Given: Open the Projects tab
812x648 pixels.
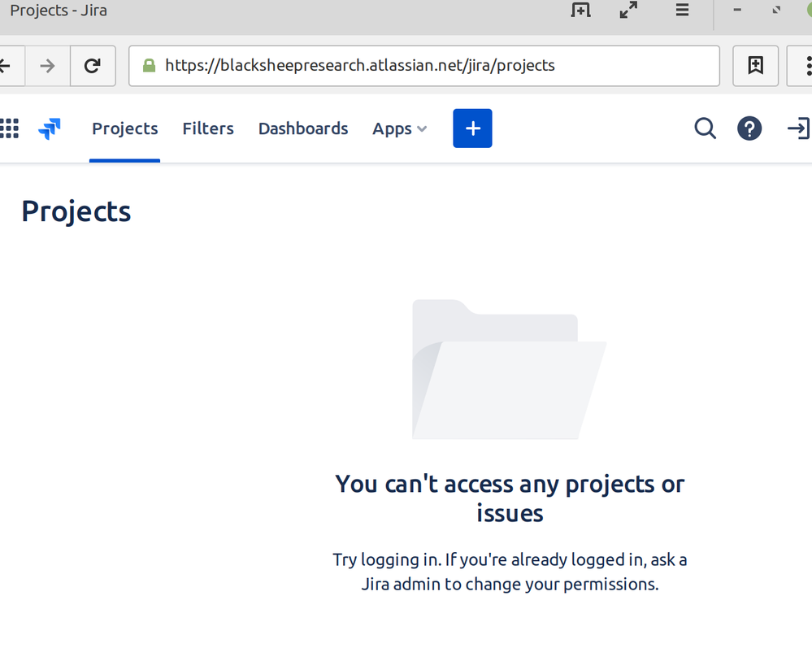Looking at the screenshot, I should 125,128.
